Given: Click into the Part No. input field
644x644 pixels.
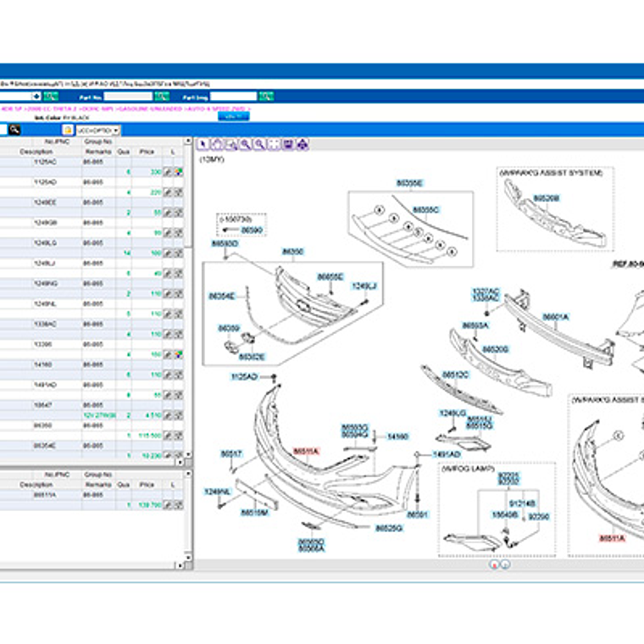Looking at the screenshot, I should coord(127,97).
